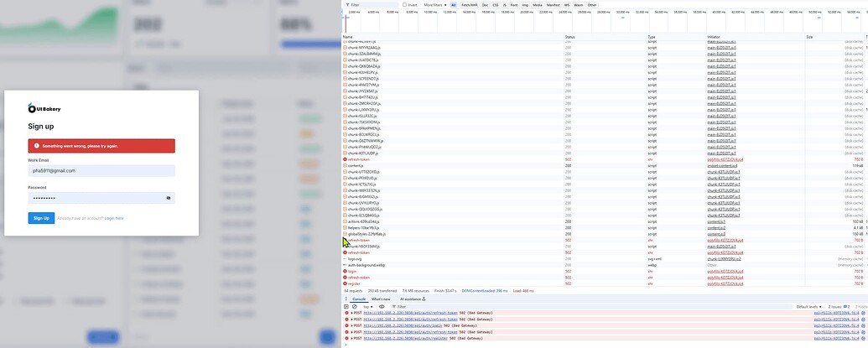Click the red error alert icon
The height and width of the screenshot is (348, 868).
tap(37, 146)
